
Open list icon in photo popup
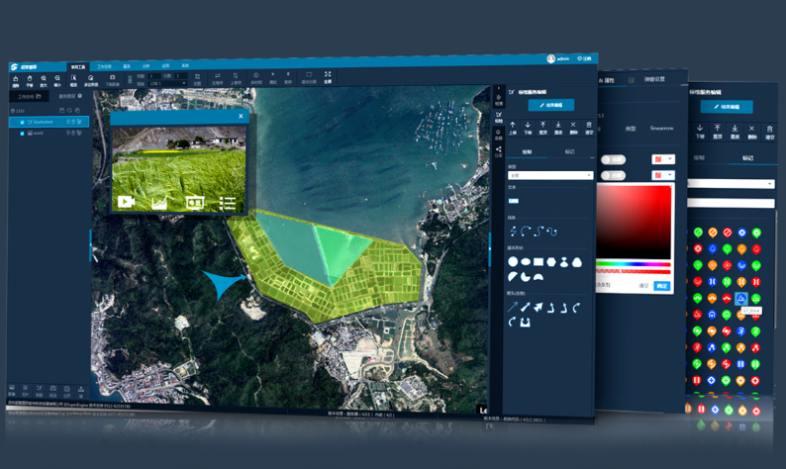[227, 203]
